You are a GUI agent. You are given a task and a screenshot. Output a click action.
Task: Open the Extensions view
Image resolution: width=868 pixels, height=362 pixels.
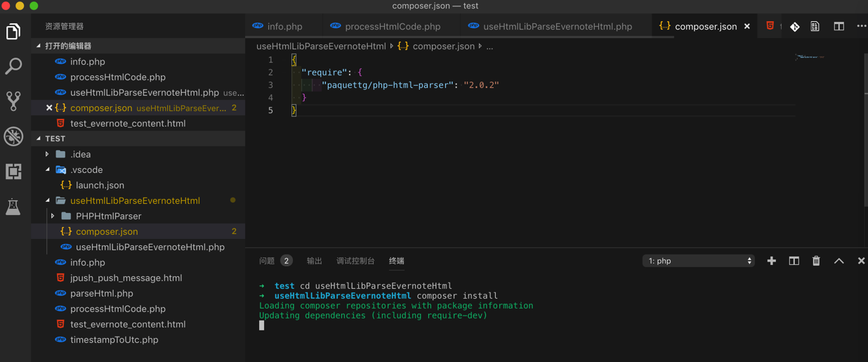[x=13, y=171]
